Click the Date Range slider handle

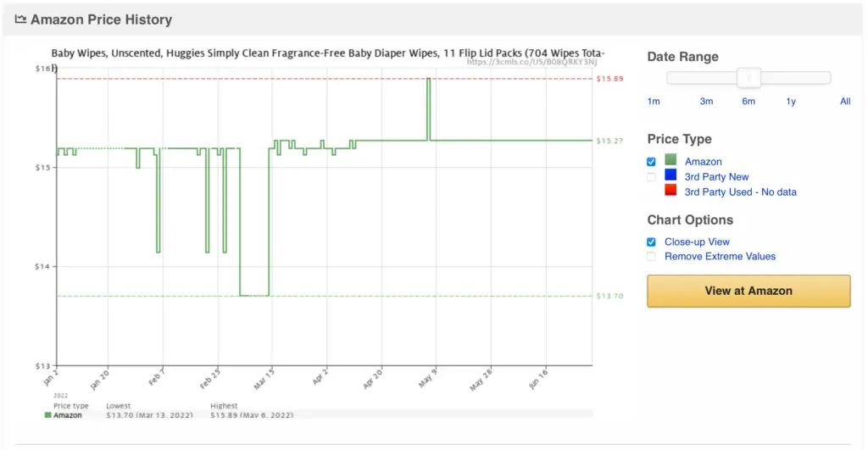748,78
